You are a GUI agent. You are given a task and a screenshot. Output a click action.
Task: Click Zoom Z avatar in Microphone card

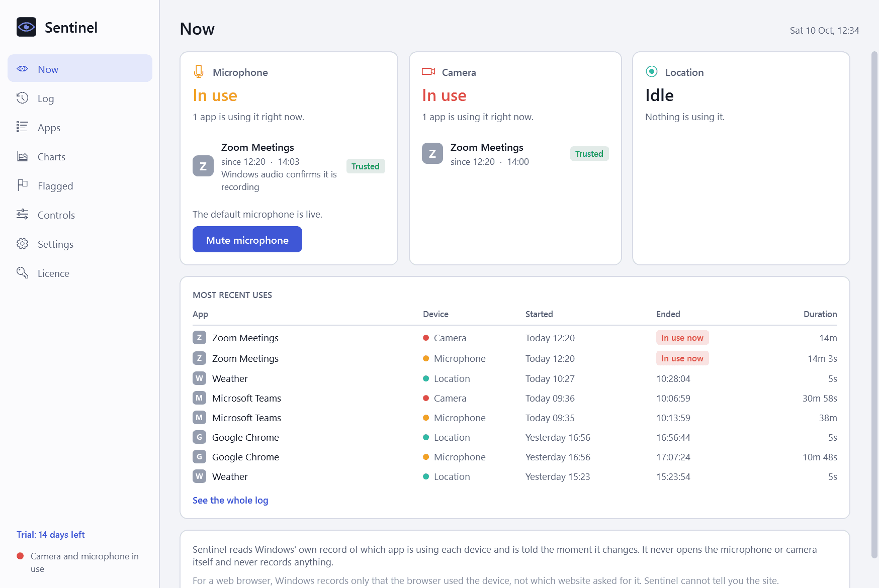coord(203,166)
